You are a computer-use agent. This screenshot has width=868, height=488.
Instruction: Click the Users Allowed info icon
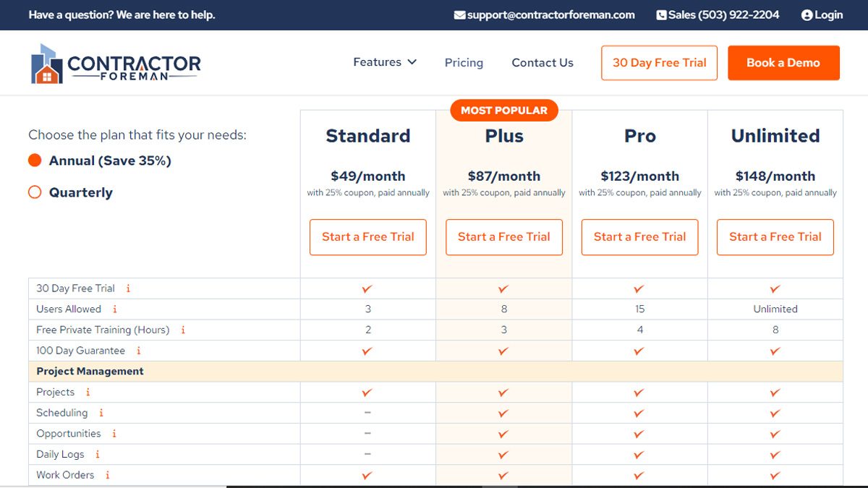point(114,309)
